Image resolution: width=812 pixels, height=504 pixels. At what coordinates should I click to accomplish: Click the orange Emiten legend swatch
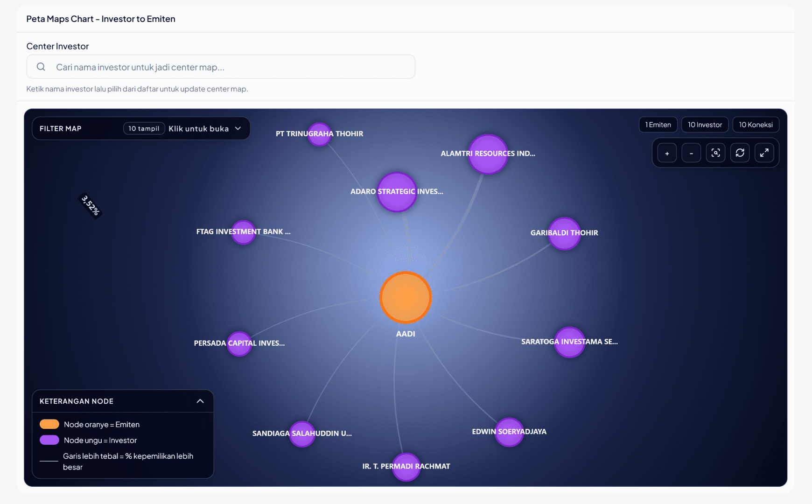click(x=49, y=424)
